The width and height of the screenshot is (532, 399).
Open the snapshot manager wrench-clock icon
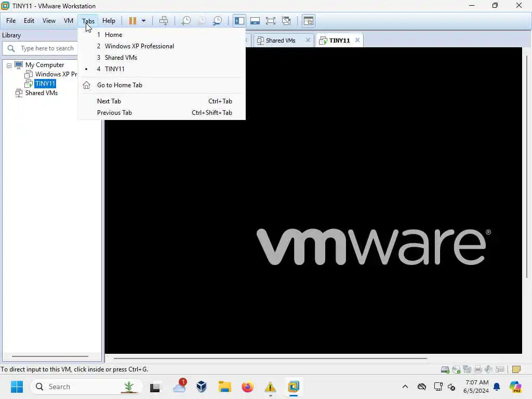217,21
